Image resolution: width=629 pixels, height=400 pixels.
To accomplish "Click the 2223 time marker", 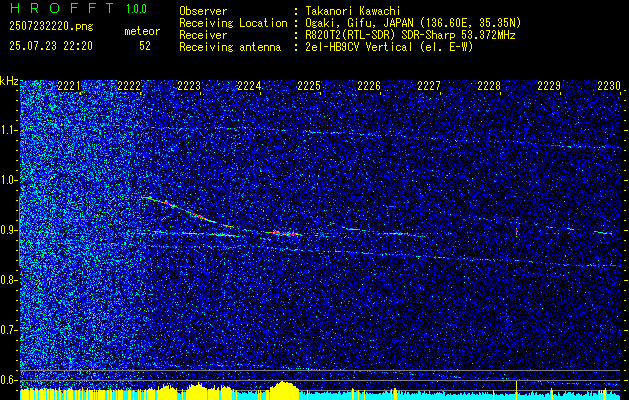I will click(189, 86).
